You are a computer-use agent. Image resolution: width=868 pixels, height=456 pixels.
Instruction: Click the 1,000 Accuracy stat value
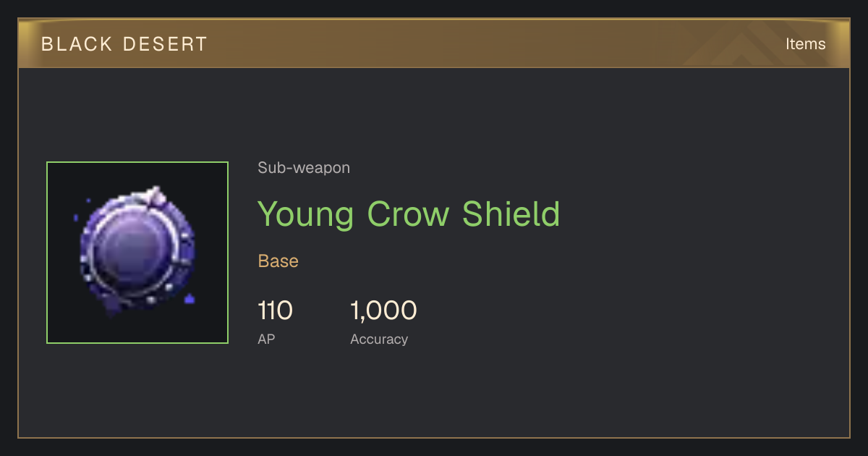coord(383,311)
